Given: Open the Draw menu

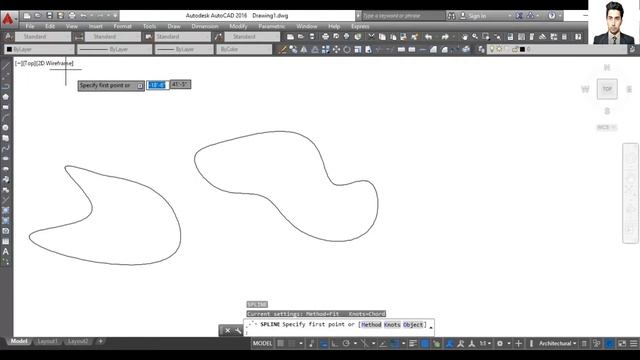Looking at the screenshot, I should [174, 26].
